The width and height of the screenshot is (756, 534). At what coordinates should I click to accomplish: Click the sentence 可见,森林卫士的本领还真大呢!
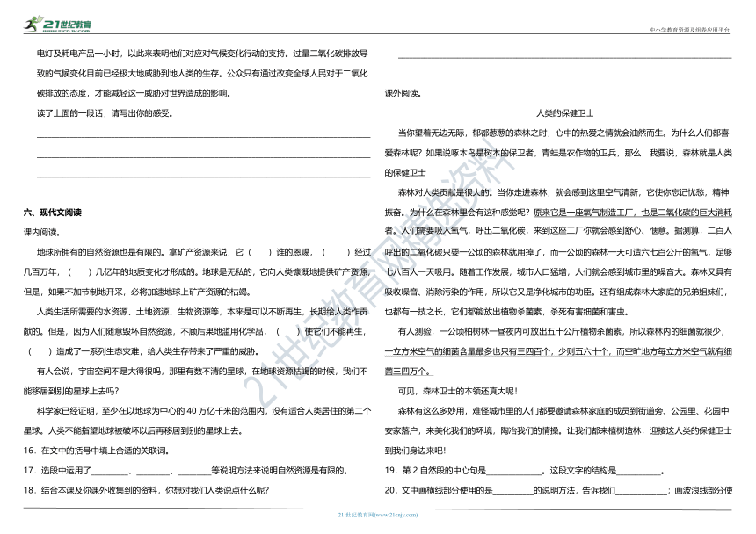[x=458, y=391]
